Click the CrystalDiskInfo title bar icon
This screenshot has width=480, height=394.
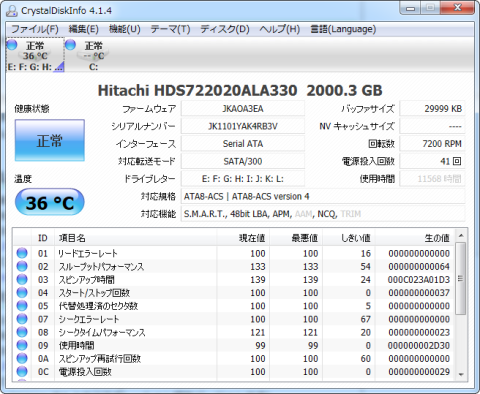coord(12,11)
